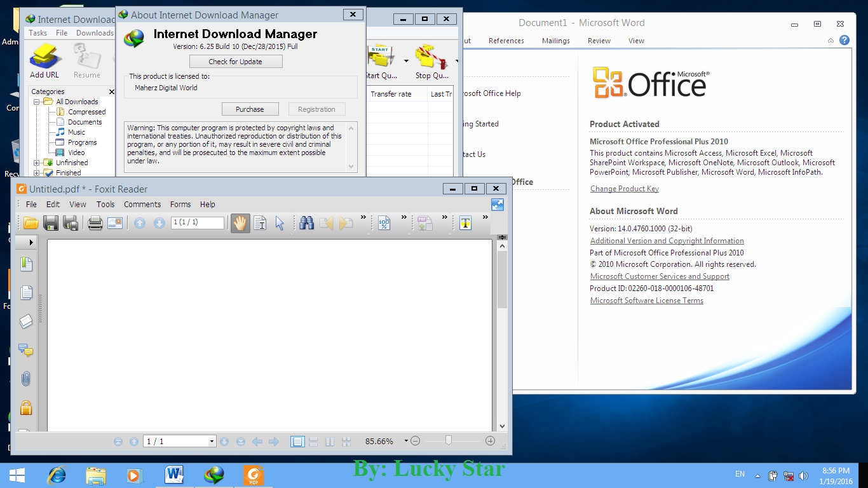Image resolution: width=868 pixels, height=488 pixels.
Task: Open Internet Explorer from the taskbar
Action: (x=57, y=475)
